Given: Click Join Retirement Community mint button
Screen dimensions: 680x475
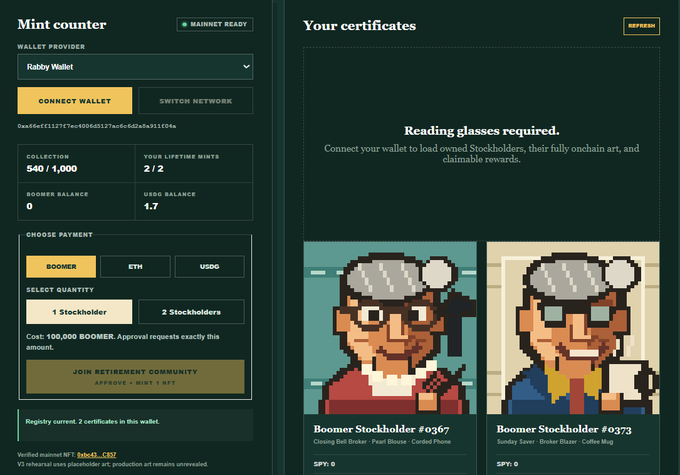Looking at the screenshot, I should click(x=135, y=377).
